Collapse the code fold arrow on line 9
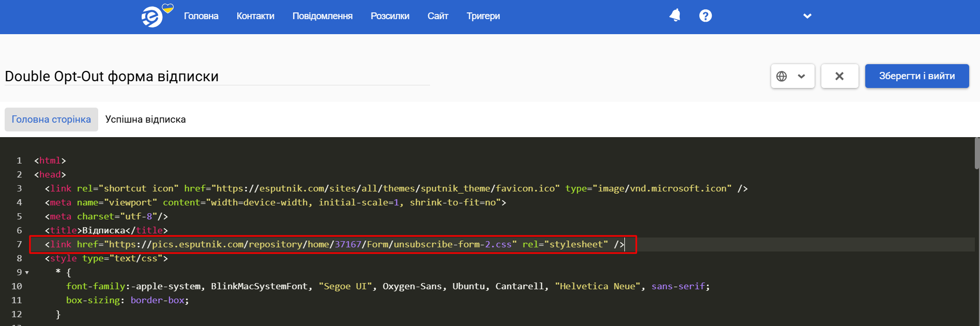The image size is (980, 326). (x=27, y=272)
